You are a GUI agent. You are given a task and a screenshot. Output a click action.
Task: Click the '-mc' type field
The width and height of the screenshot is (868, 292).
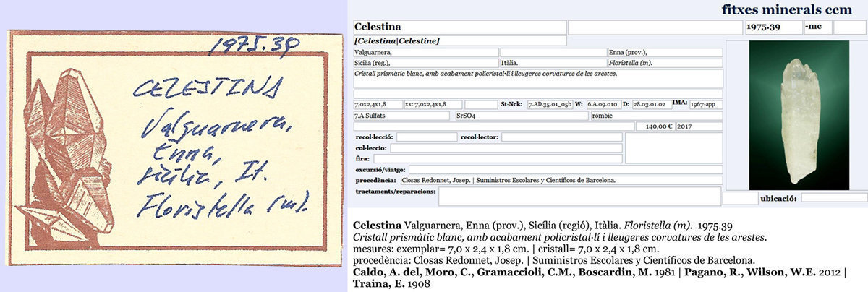click(817, 28)
